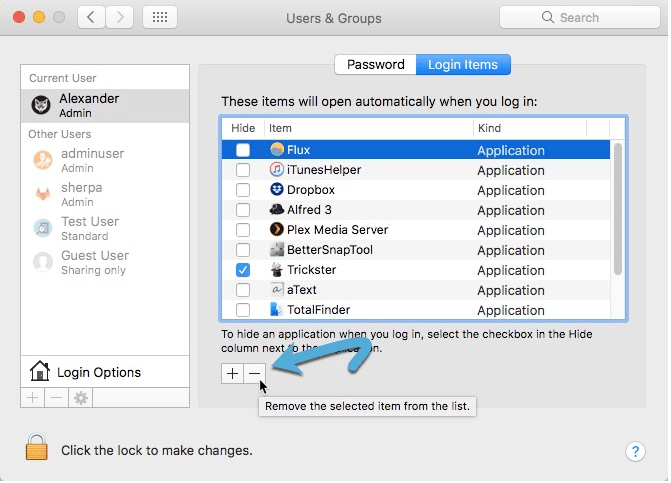Select the Login Items tab
This screenshot has height=483, width=671.
(463, 65)
